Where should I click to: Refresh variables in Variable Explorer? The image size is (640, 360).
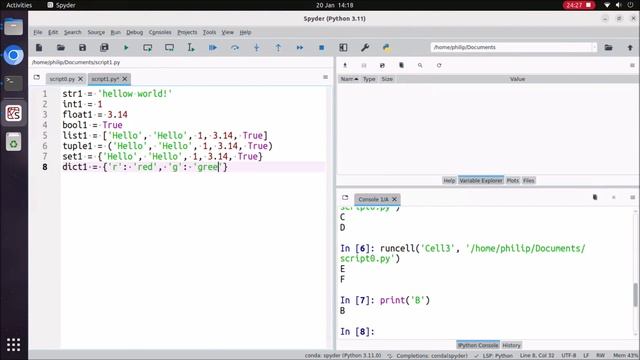pyautogui.click(x=439, y=65)
